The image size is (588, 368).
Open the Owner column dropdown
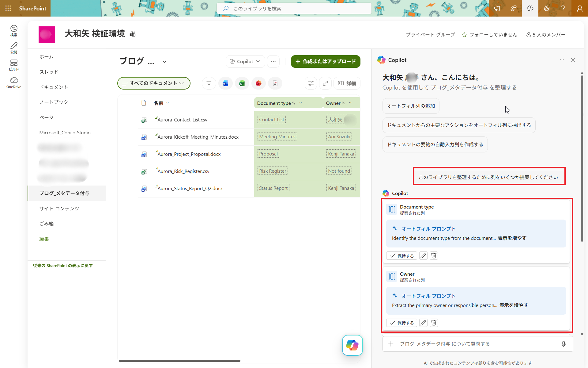pos(350,103)
